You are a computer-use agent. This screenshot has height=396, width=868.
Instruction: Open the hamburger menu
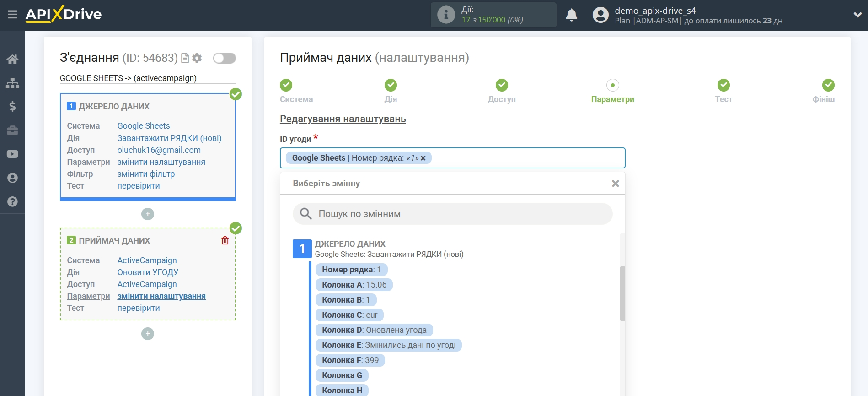coord(12,15)
